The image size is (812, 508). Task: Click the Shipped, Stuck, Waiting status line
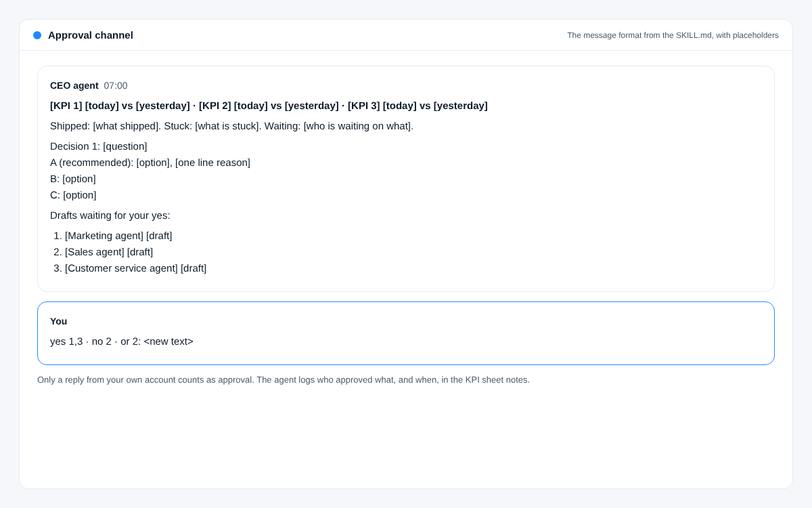click(x=231, y=126)
